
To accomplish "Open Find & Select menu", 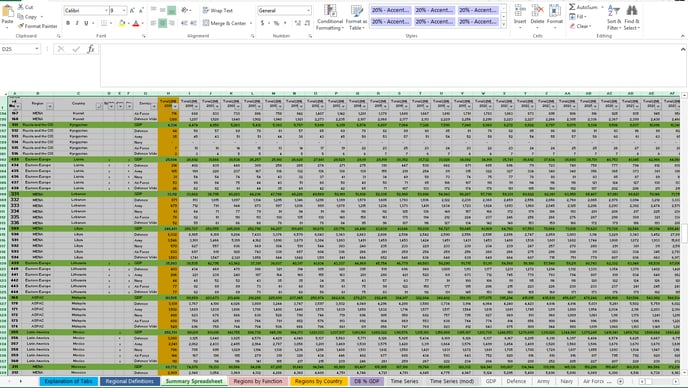I will pyautogui.click(x=632, y=18).
